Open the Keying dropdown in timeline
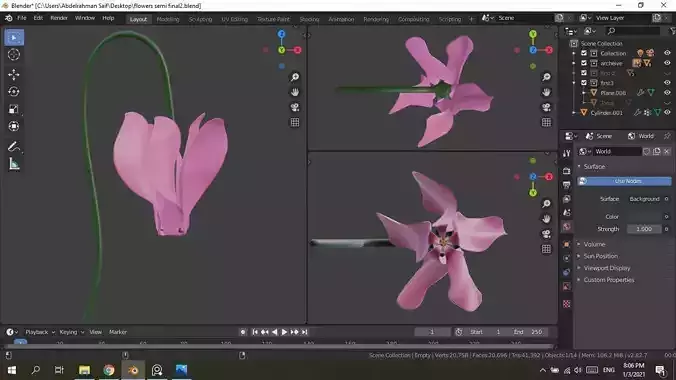Viewport: 676px width, 380px height. point(72,332)
